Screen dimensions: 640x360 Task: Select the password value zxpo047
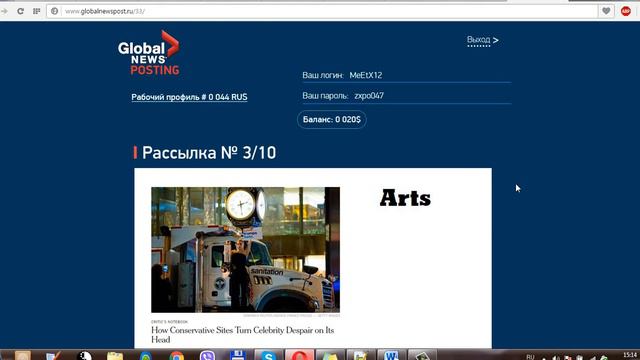369,96
